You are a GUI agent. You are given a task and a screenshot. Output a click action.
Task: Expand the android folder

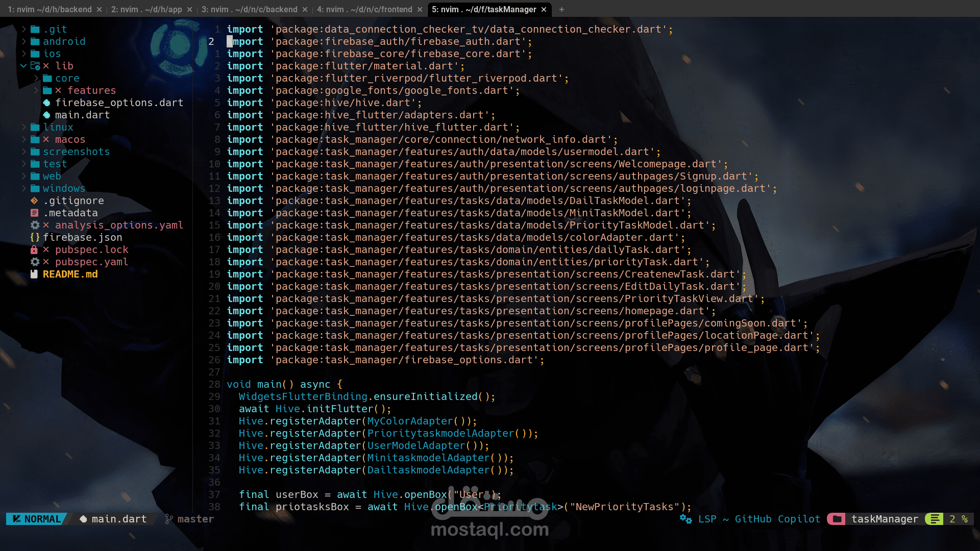pyautogui.click(x=23, y=41)
